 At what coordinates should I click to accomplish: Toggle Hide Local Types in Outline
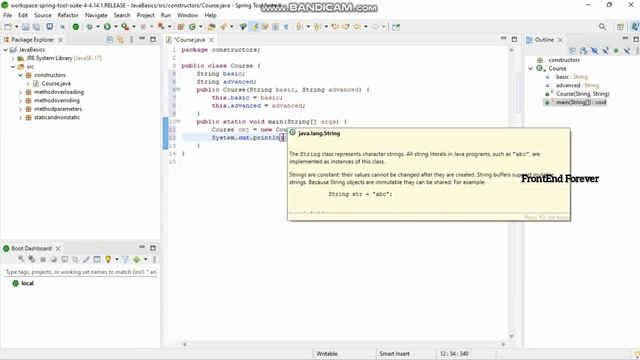click(x=627, y=51)
